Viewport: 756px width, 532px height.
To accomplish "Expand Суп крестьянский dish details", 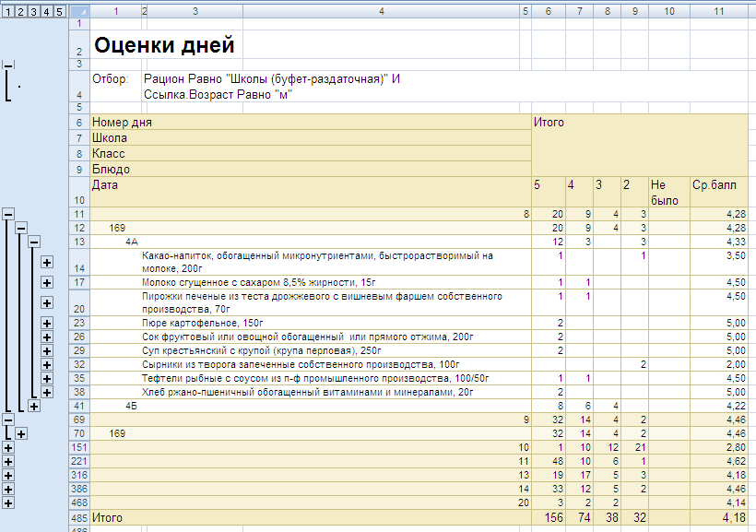I will point(47,350).
